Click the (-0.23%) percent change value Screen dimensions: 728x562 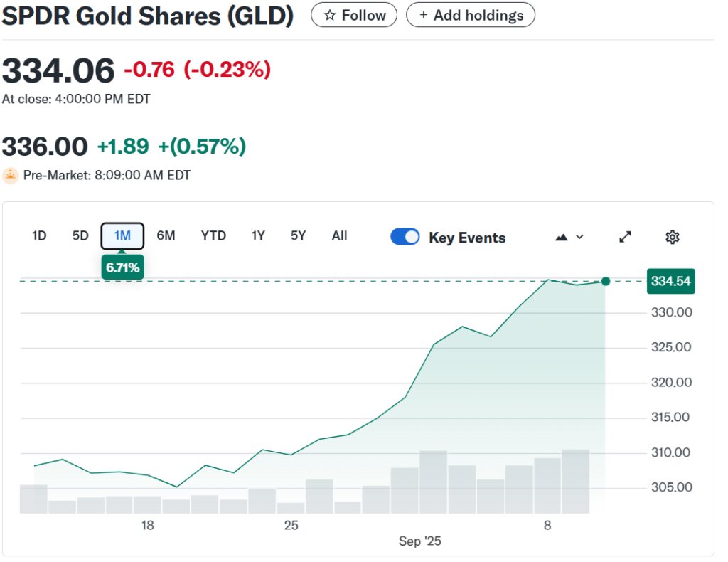click(227, 70)
